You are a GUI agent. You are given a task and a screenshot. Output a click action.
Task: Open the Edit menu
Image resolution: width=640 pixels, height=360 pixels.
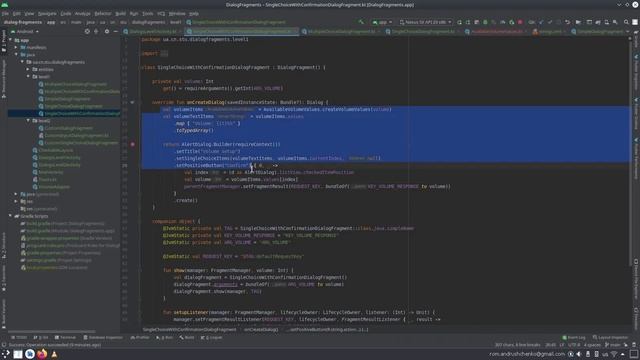click(17, 13)
